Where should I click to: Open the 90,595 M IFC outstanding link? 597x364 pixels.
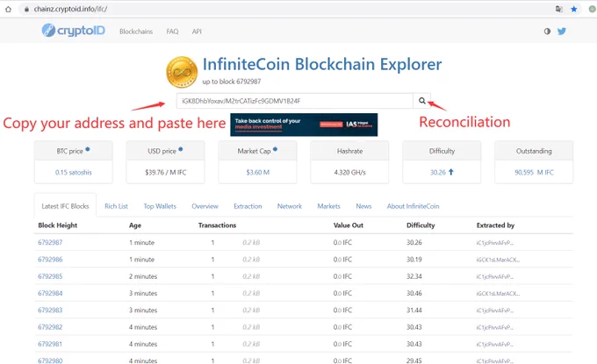point(534,172)
